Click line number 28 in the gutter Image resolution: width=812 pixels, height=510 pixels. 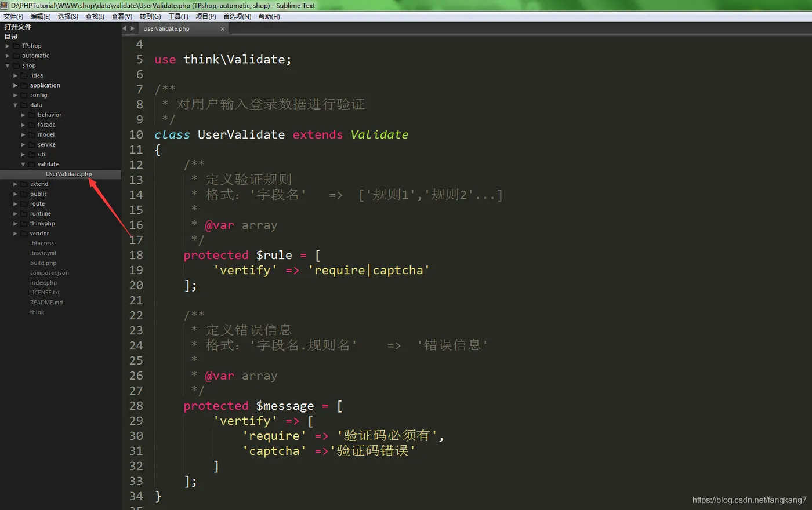[x=136, y=406]
